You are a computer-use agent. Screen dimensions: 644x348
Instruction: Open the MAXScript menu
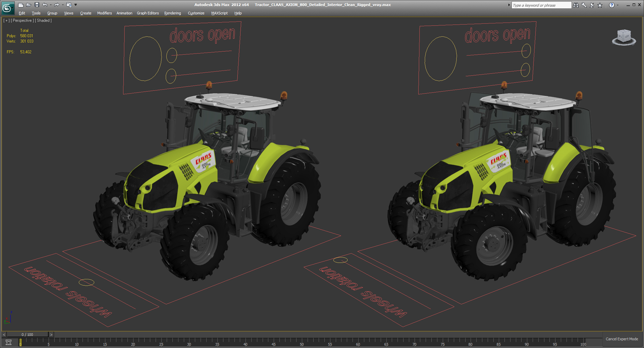[x=220, y=13]
